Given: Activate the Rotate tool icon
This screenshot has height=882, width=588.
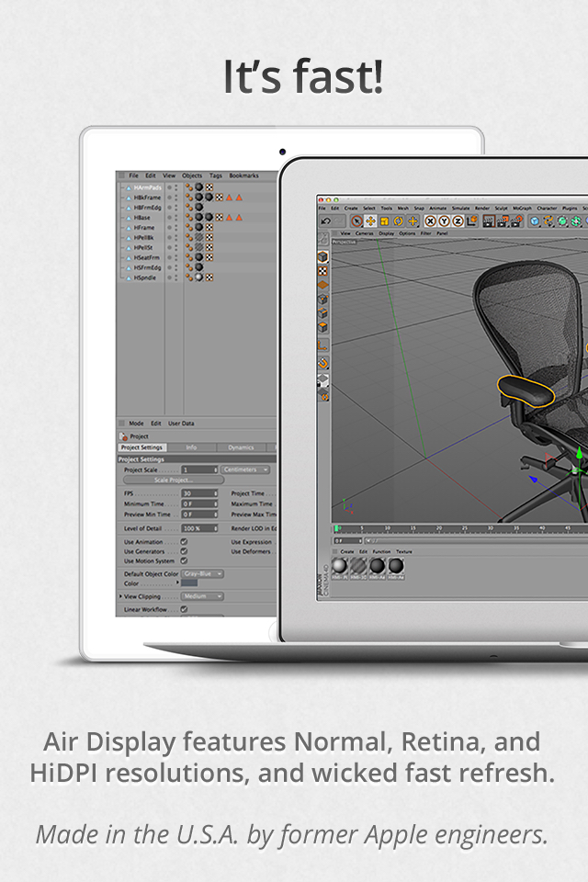Looking at the screenshot, I should (x=399, y=221).
